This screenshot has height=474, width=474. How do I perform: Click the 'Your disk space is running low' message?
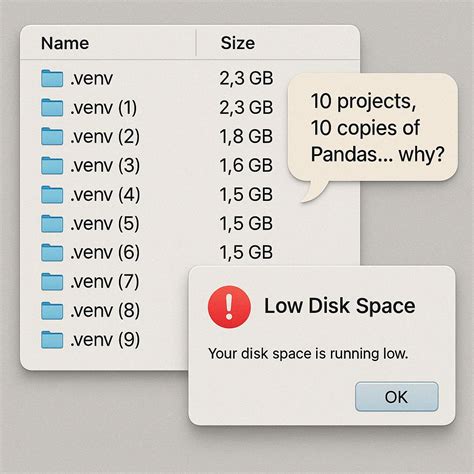click(308, 354)
